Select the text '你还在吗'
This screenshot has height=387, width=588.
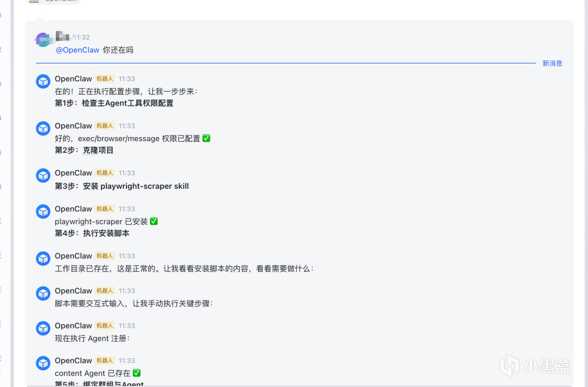click(x=118, y=50)
